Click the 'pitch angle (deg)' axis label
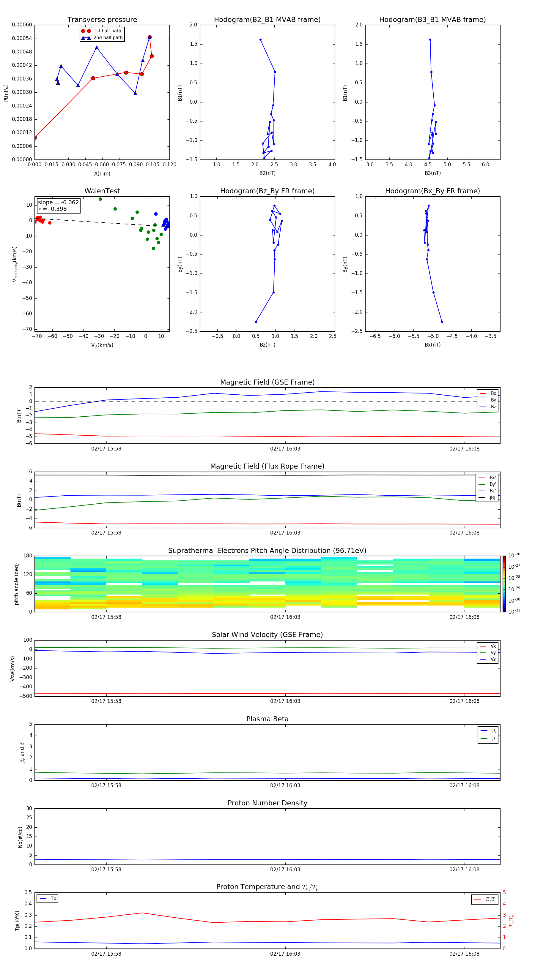The image size is (535, 980). point(16,584)
